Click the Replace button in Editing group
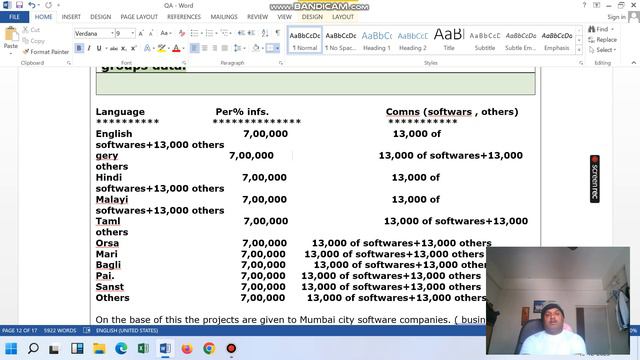The image size is (640, 360). [x=602, y=40]
